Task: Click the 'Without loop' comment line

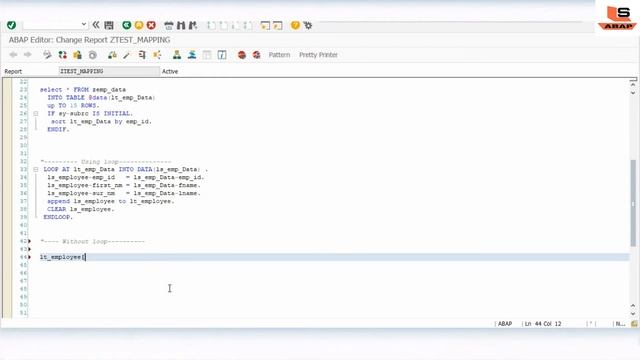Action: (x=93, y=241)
